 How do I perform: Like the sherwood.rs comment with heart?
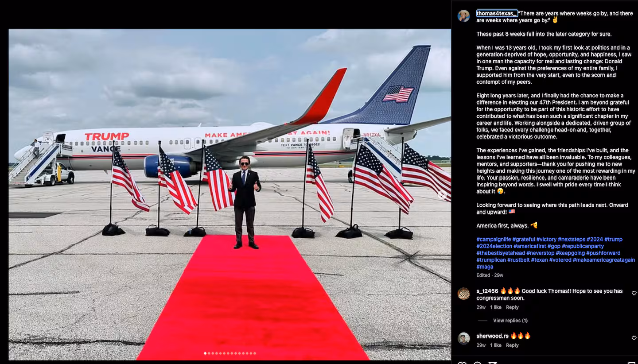[634, 338]
